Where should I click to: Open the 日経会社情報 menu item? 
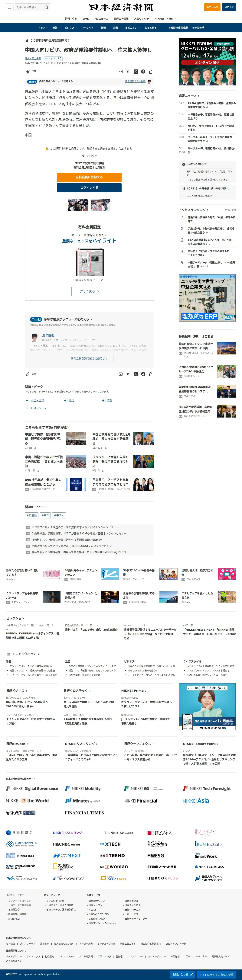tap(121, 19)
